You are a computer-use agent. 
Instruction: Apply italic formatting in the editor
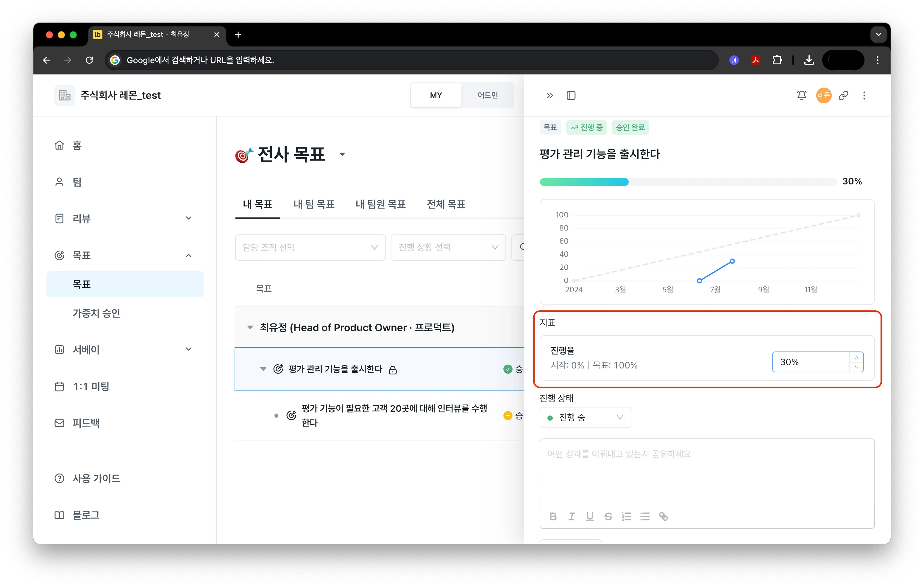click(571, 517)
